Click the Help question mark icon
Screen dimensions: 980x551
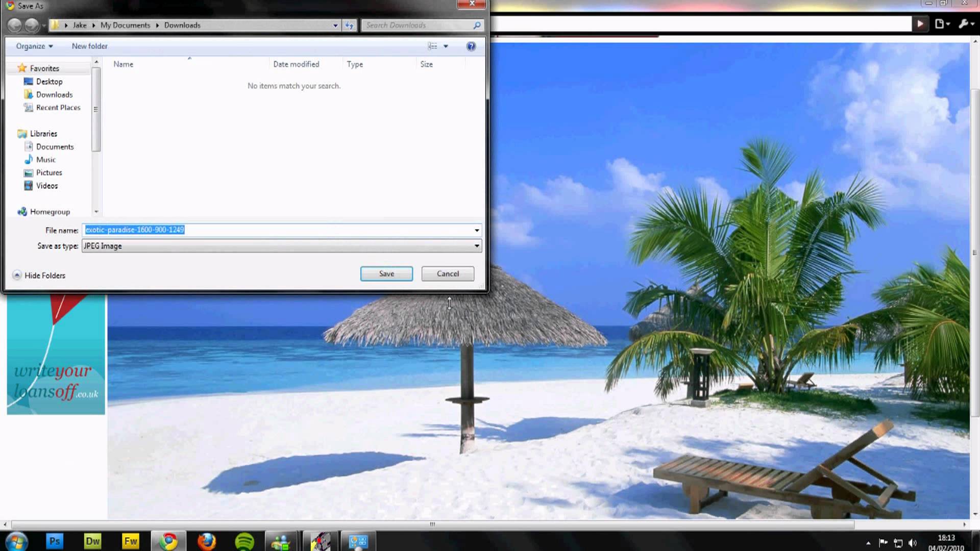pyautogui.click(x=471, y=46)
